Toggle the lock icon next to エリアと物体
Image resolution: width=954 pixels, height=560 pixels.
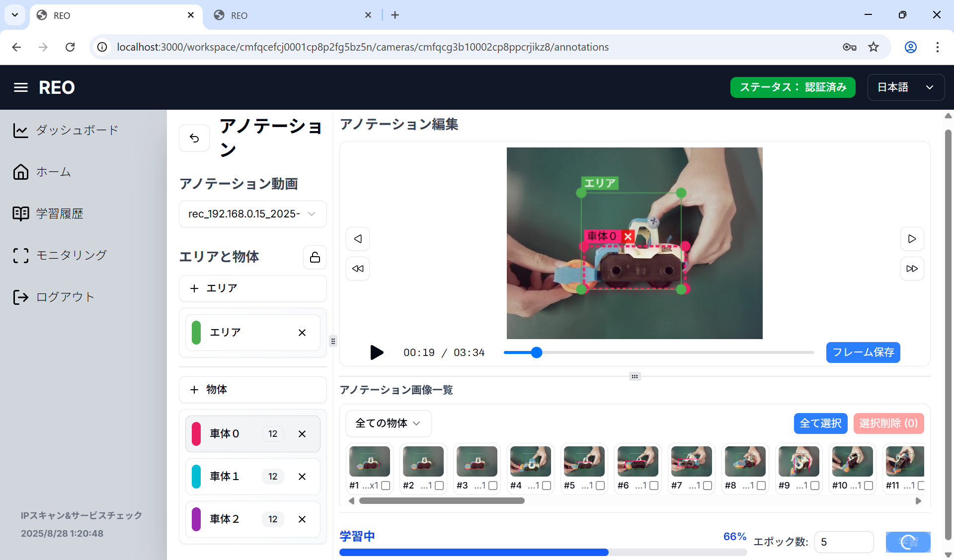pos(315,257)
